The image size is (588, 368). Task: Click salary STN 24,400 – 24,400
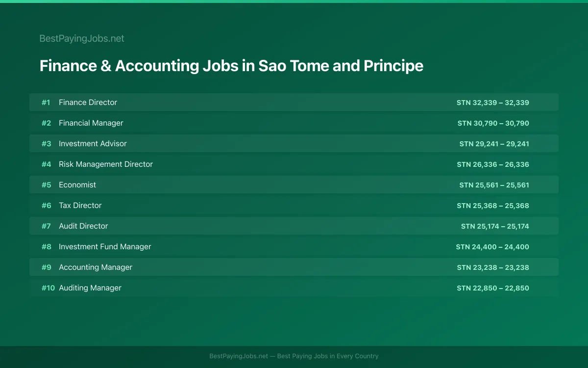pos(492,247)
